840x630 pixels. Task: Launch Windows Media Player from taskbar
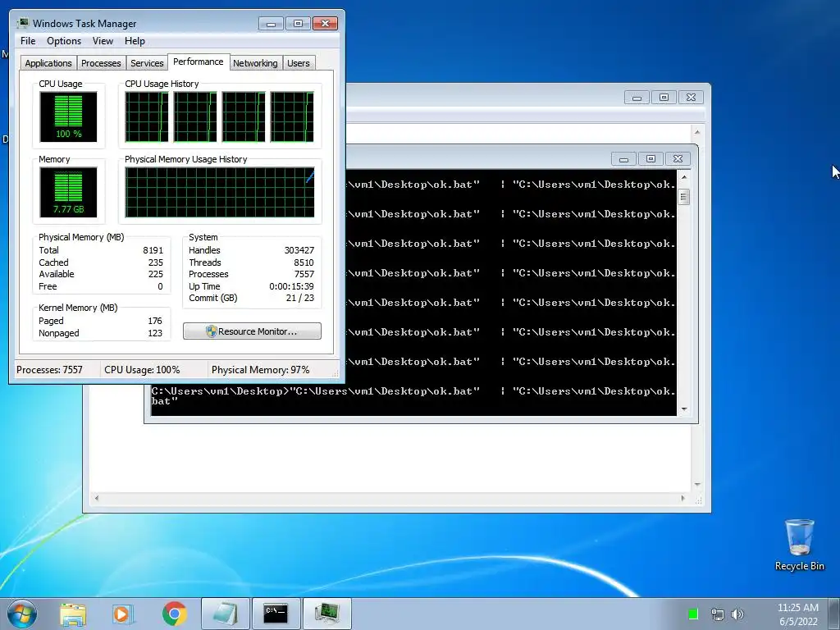(123, 614)
